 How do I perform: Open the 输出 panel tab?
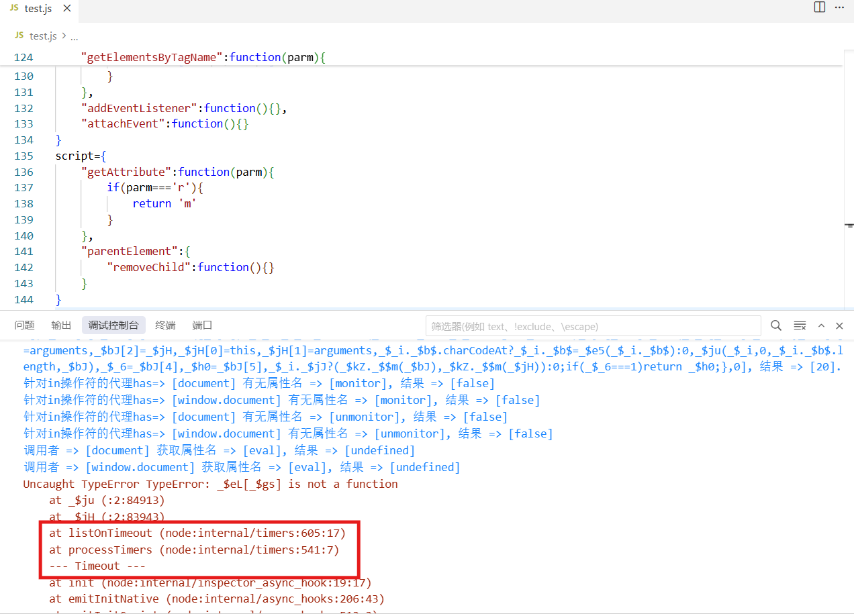click(x=61, y=325)
